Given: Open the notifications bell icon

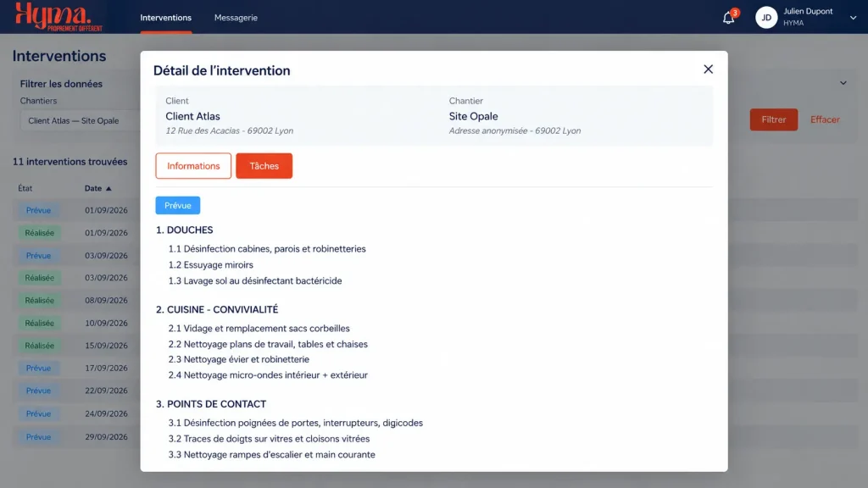Looking at the screenshot, I should coord(728,18).
